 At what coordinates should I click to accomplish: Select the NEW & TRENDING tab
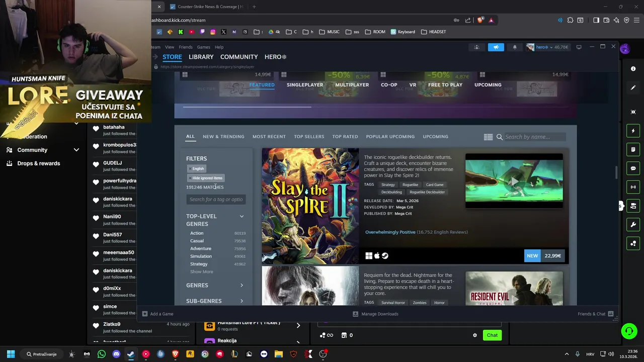[223, 137]
